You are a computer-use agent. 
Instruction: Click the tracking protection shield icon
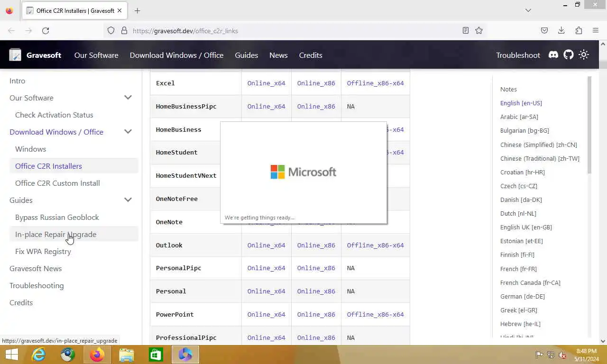click(x=111, y=31)
